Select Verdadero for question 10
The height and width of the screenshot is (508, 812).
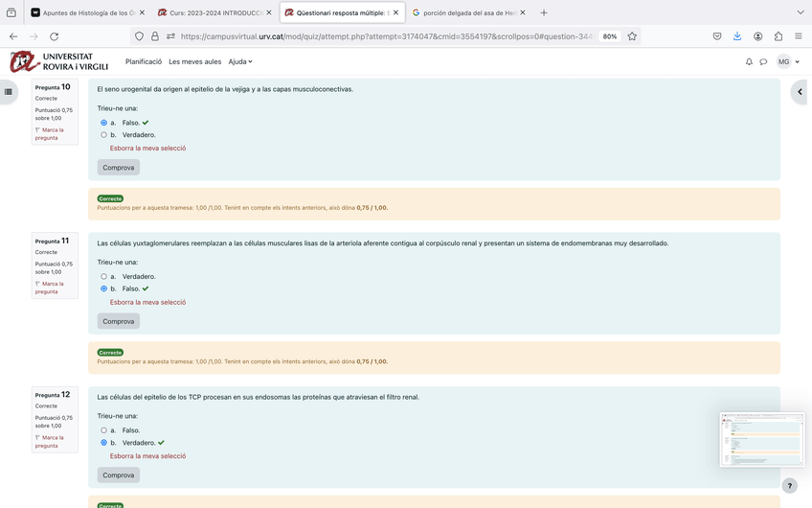coord(103,135)
